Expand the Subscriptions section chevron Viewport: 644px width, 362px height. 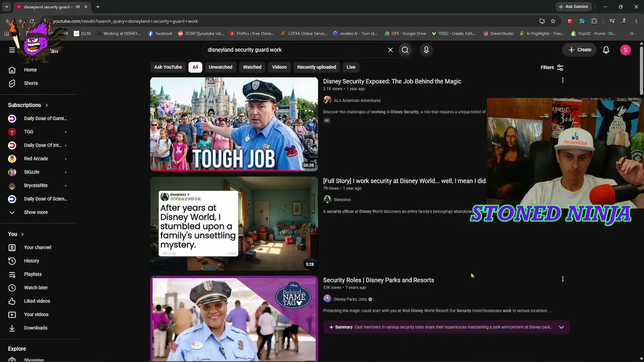tap(47, 105)
